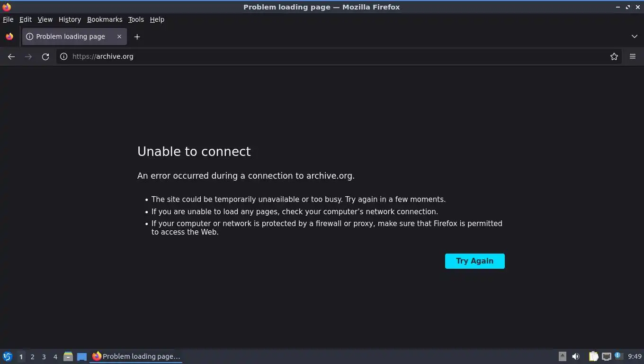
Task: Click the network connection tray icon
Action: pos(606,356)
